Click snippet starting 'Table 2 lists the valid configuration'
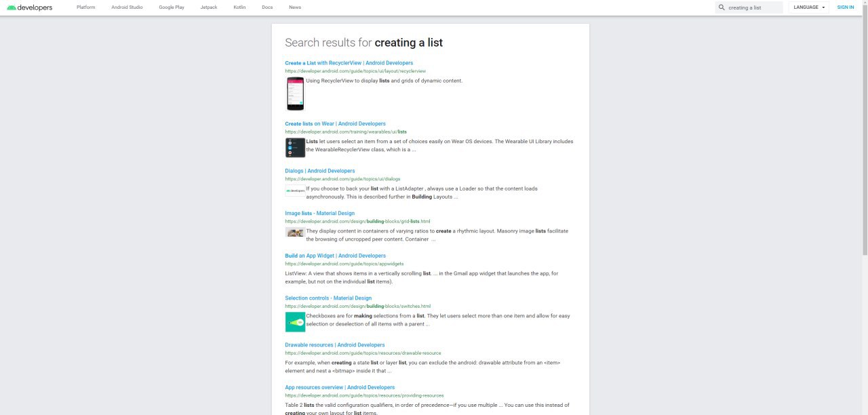 point(427,409)
